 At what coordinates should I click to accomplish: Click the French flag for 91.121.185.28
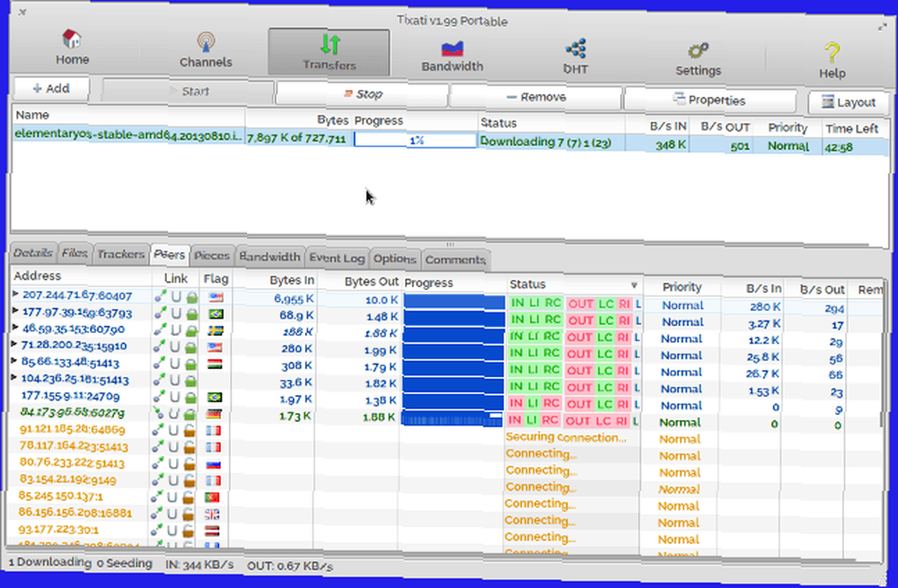(214, 431)
